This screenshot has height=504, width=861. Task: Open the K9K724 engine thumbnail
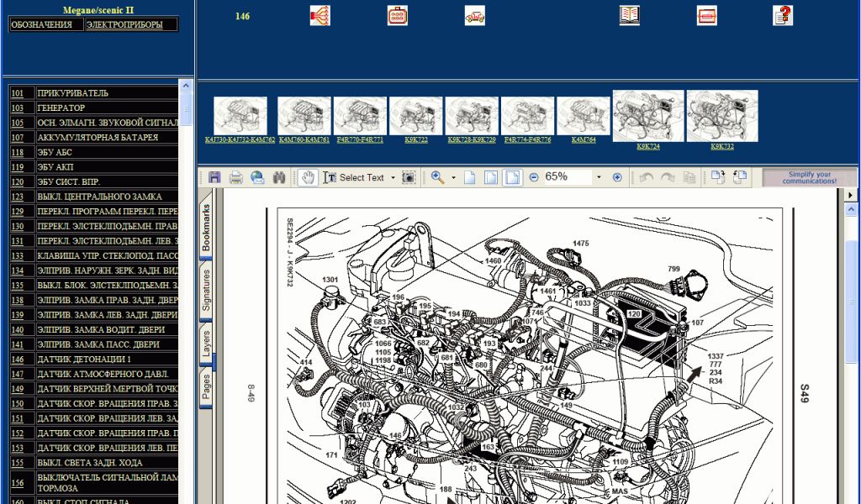point(647,116)
